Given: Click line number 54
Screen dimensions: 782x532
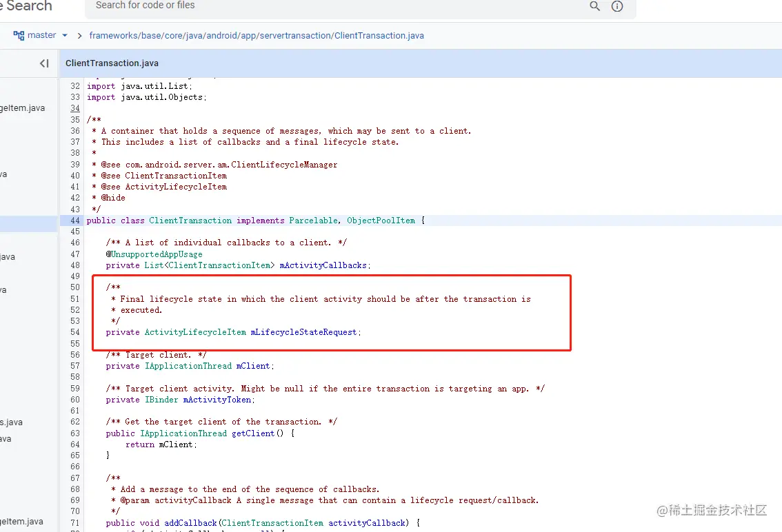Looking at the screenshot, I should [74, 332].
